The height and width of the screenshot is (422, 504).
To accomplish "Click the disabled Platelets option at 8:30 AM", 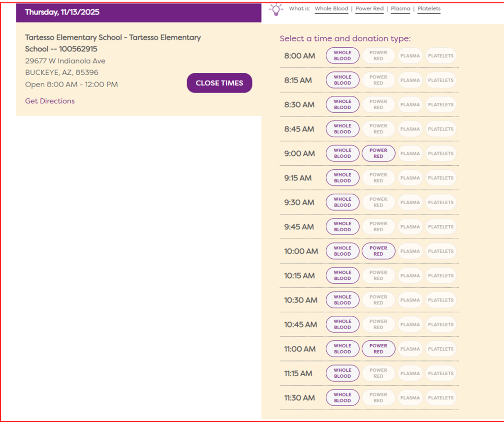I will 441,105.
